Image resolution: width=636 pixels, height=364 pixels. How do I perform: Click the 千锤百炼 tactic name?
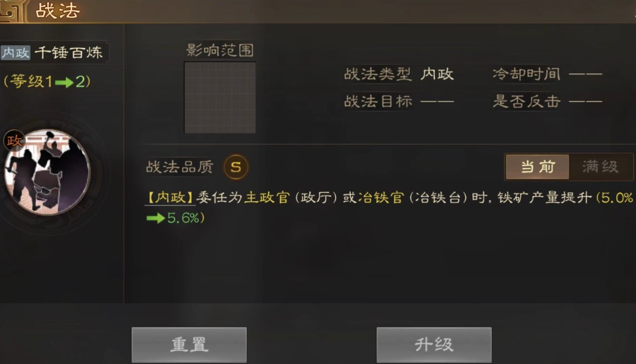[x=68, y=52]
